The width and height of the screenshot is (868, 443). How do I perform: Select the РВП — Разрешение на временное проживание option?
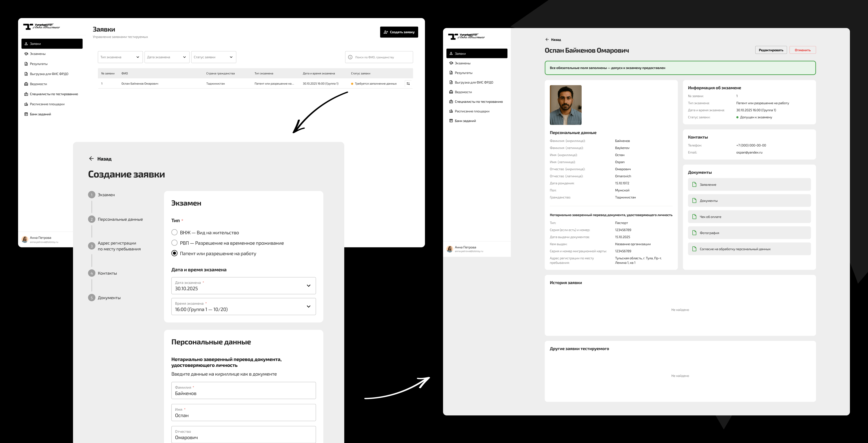coord(174,243)
